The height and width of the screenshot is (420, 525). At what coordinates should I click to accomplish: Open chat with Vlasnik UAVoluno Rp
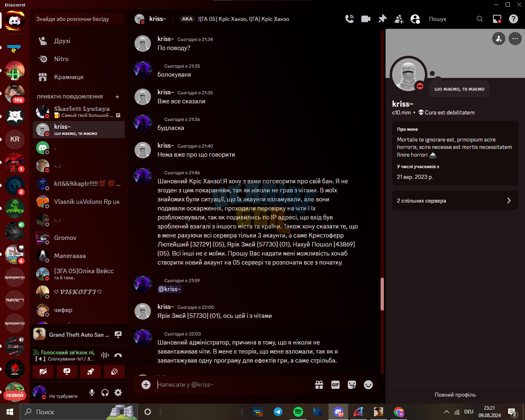(x=79, y=202)
